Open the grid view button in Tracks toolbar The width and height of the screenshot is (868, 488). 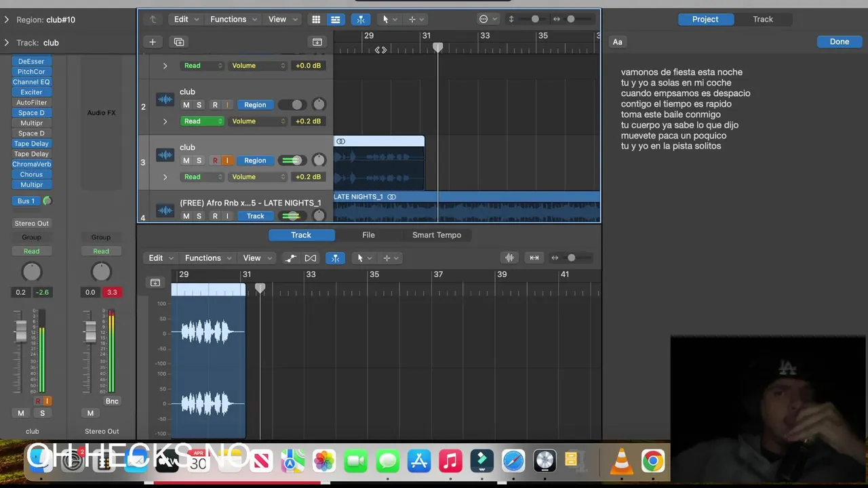(x=316, y=19)
